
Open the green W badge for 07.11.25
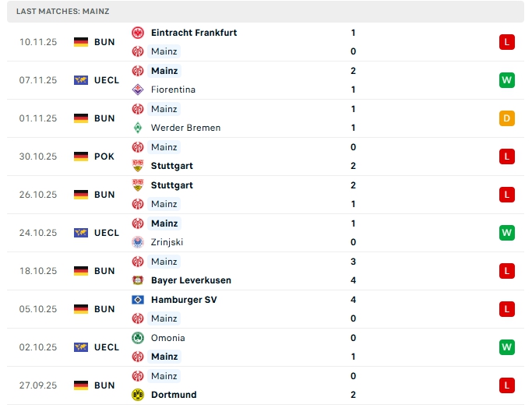click(x=507, y=80)
